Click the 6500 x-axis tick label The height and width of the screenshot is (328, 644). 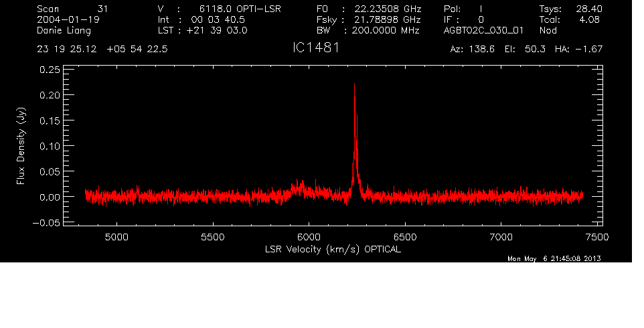pos(405,237)
